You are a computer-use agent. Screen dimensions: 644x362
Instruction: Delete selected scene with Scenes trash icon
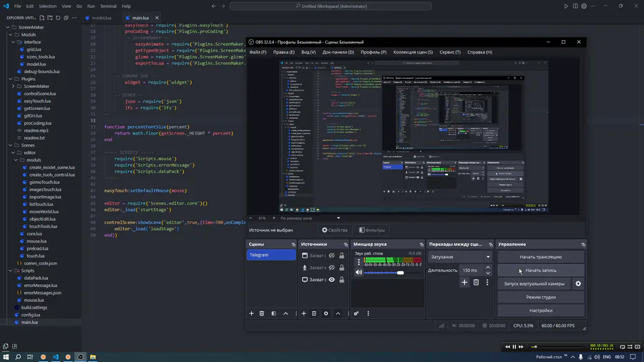click(262, 313)
